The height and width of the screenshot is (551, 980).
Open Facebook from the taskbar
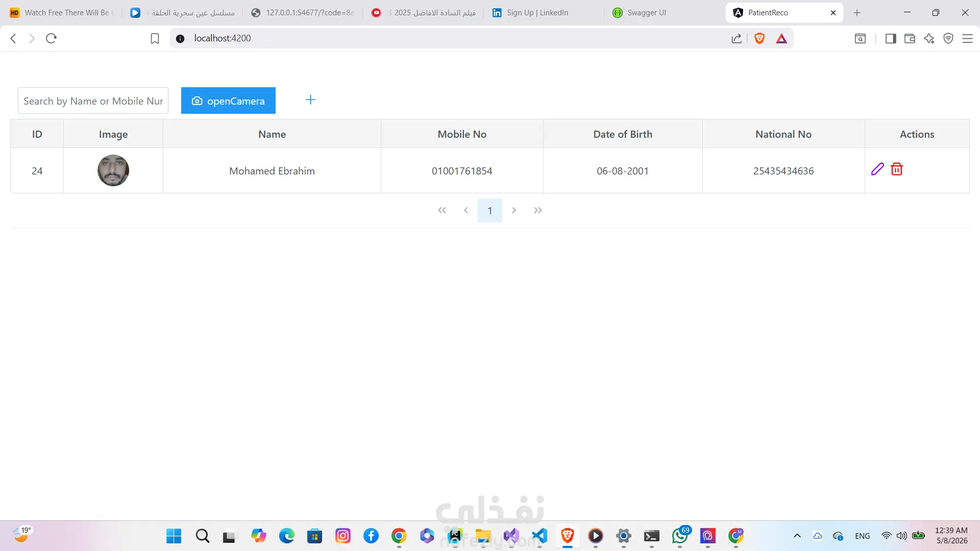click(x=371, y=536)
